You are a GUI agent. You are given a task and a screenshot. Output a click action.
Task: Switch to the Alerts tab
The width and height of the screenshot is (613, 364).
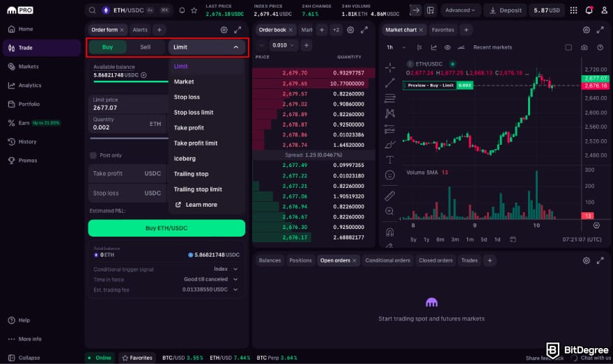140,30
